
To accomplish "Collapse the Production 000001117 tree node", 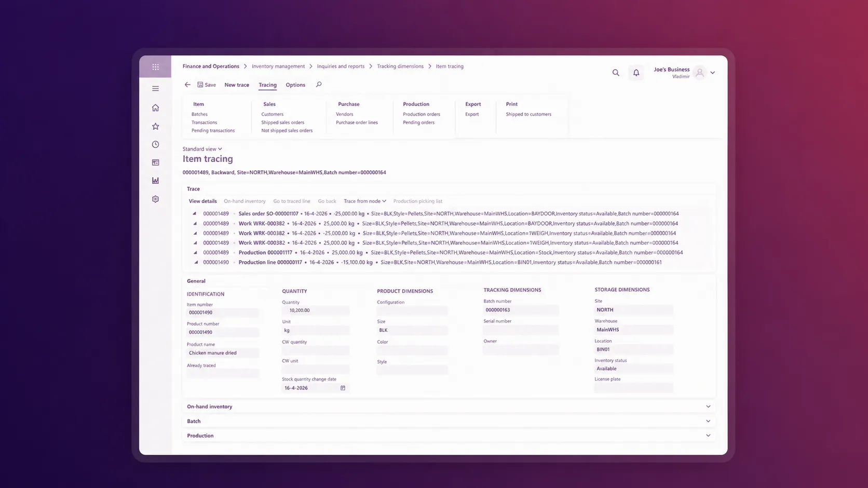I will click(x=195, y=252).
